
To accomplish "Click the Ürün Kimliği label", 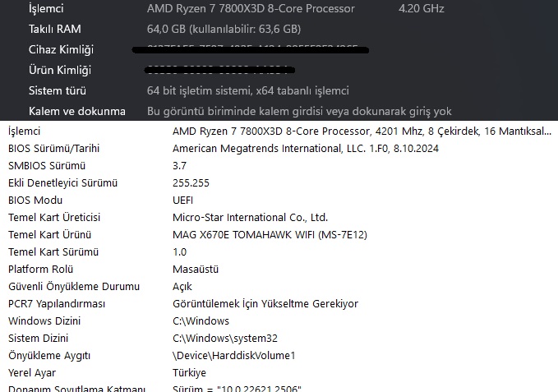I will click(x=60, y=71).
